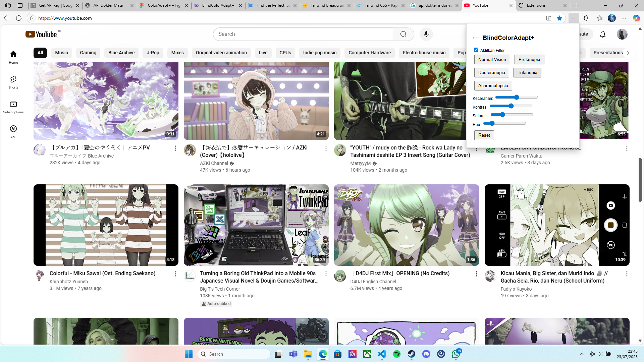Switch to the ColorAdapt+ Figma tab
The image size is (644, 362).
pyautogui.click(x=164, y=5)
